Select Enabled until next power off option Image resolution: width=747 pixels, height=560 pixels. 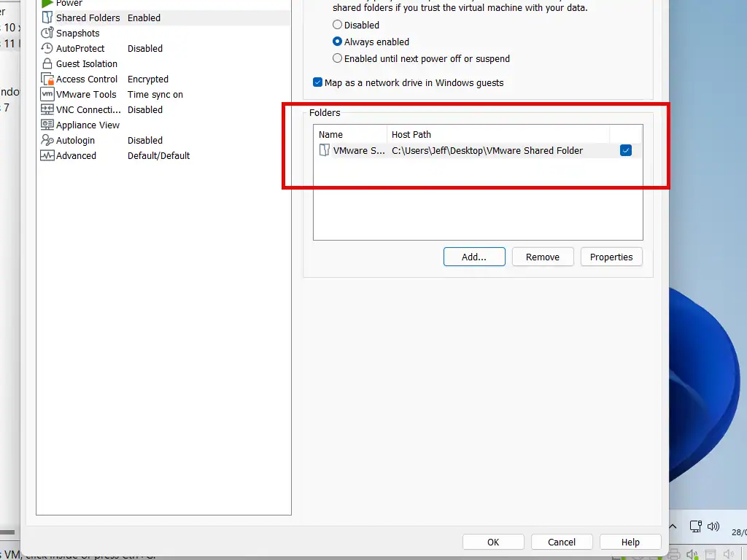pos(337,58)
